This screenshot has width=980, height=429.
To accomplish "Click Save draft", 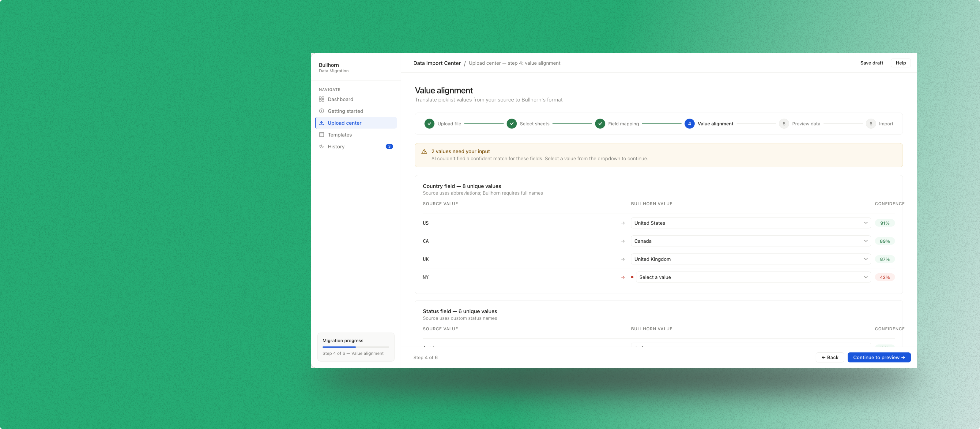I will (872, 63).
